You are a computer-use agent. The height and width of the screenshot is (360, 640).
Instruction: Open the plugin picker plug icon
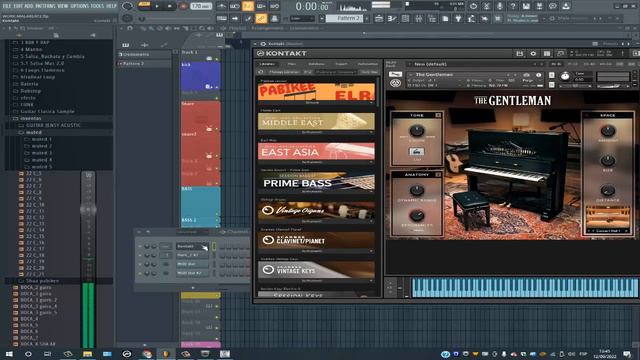[458, 18]
